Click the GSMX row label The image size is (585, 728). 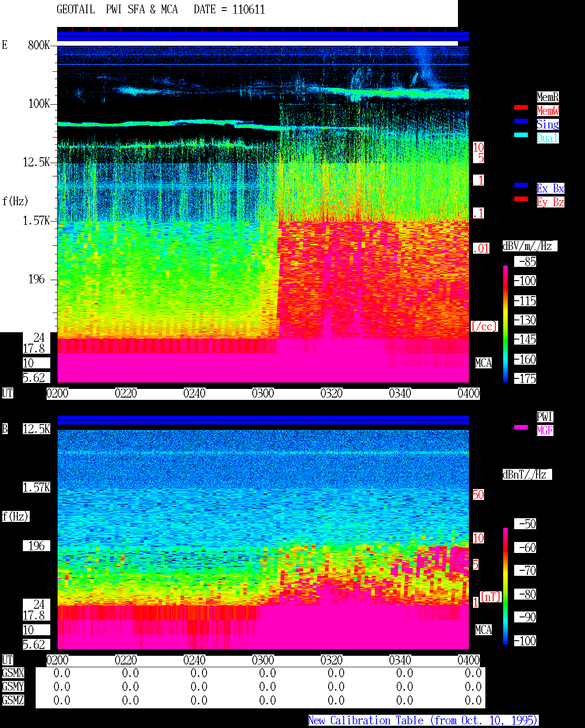[13, 673]
